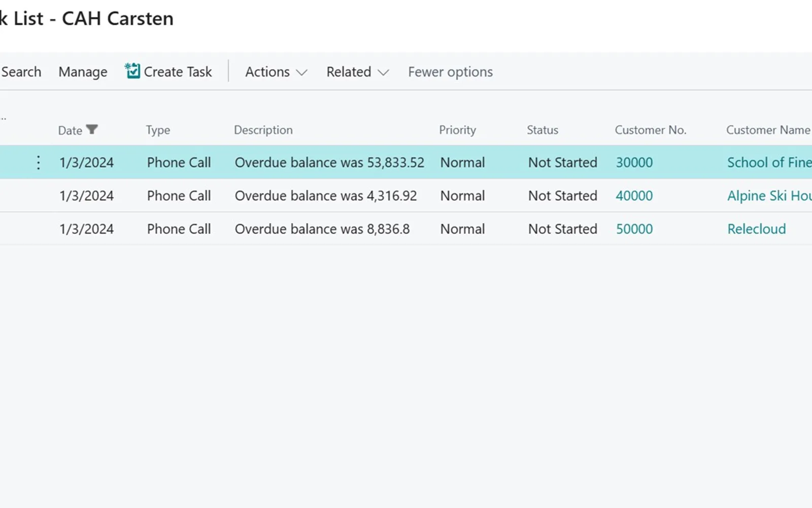
Task: Click Normal priority in the 50000 row
Action: point(462,229)
